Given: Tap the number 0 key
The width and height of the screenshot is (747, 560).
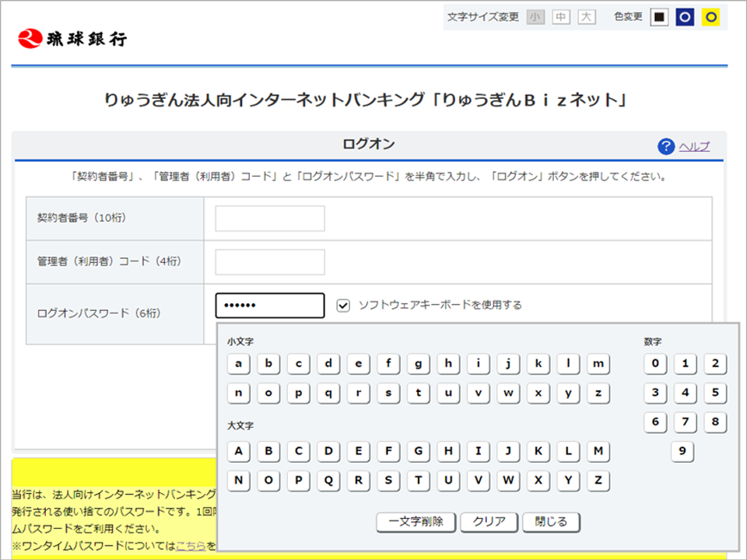Looking at the screenshot, I should (655, 364).
